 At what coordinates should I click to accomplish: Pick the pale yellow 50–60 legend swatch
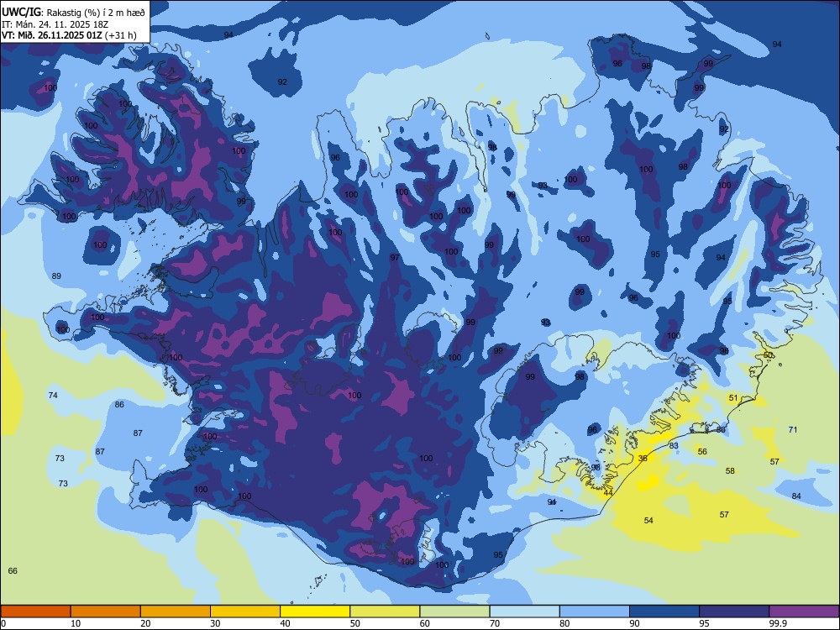click(x=385, y=612)
